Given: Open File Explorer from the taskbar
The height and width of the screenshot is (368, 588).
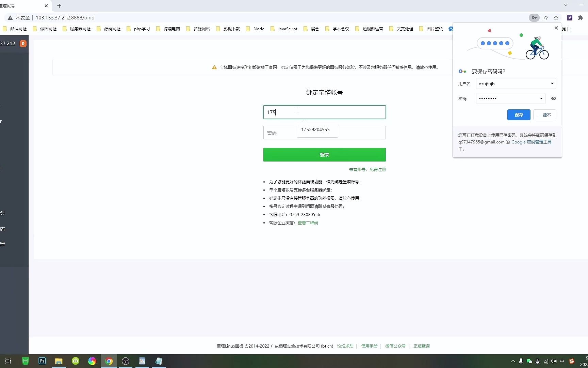Looking at the screenshot, I should pos(59,361).
